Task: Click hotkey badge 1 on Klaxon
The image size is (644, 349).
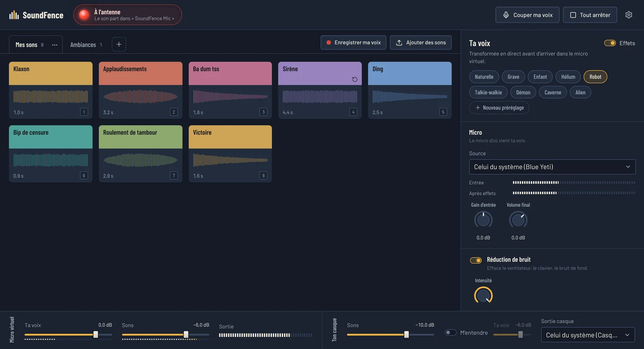Action: point(84,112)
